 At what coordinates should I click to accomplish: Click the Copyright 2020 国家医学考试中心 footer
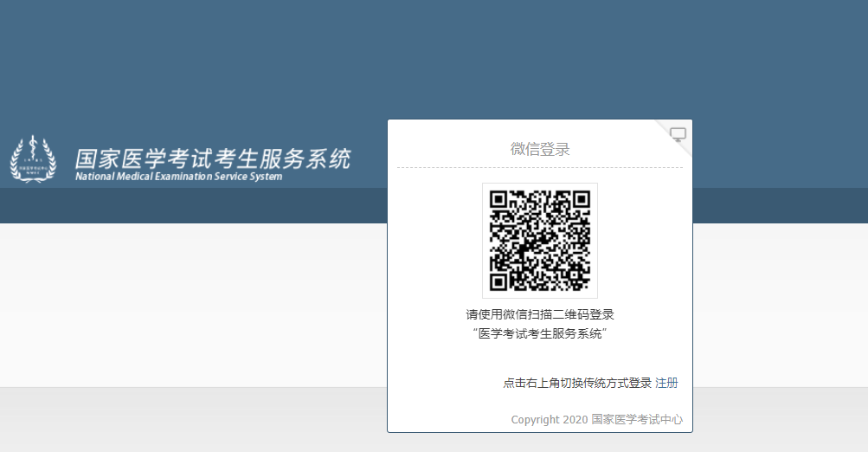click(x=597, y=419)
